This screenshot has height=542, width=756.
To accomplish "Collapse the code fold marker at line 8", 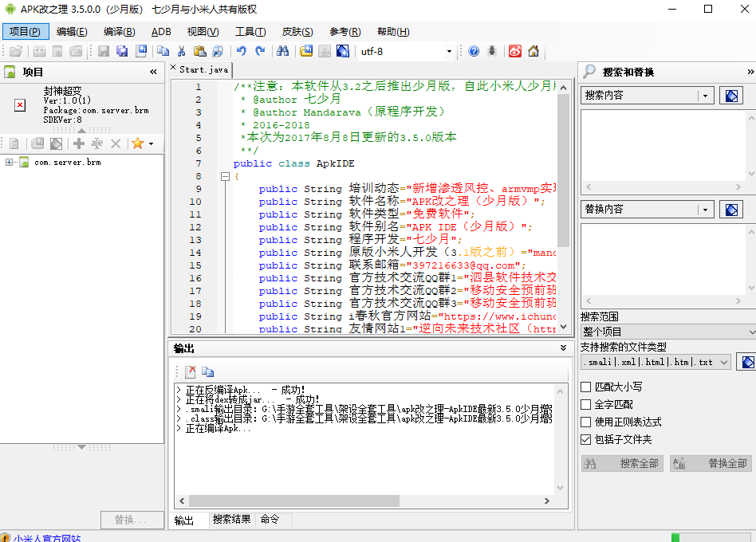I will [225, 176].
